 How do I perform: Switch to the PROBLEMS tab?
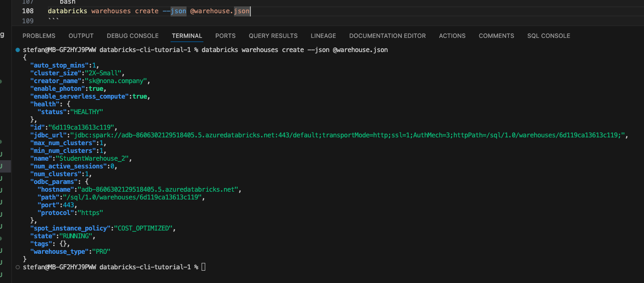click(x=38, y=36)
